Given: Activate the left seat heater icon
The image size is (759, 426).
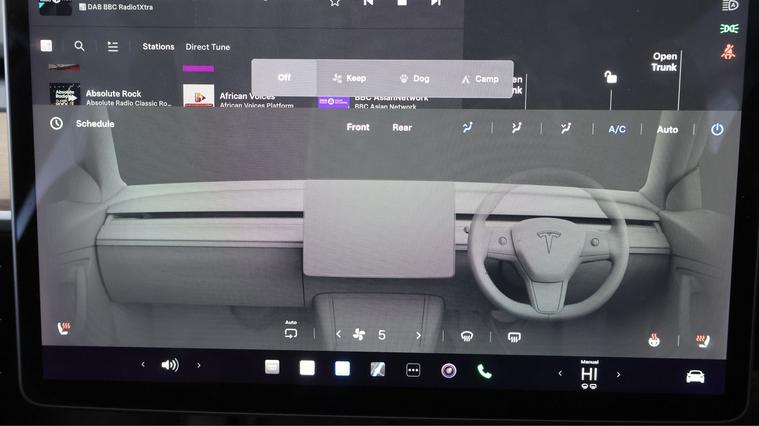Looking at the screenshot, I should click(65, 328).
